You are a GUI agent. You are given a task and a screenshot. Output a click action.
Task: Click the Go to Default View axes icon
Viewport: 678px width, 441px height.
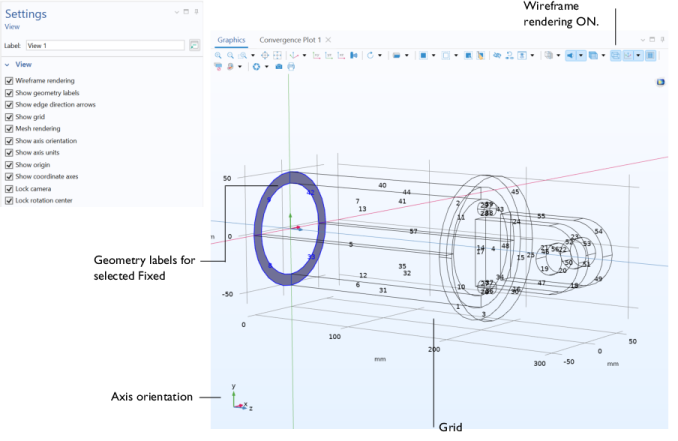(293, 55)
